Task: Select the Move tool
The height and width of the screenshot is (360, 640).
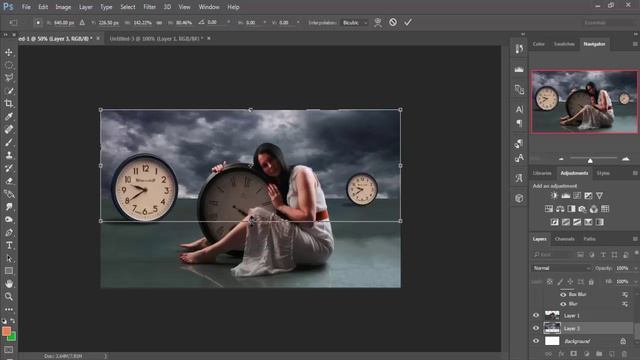Action: (9, 52)
